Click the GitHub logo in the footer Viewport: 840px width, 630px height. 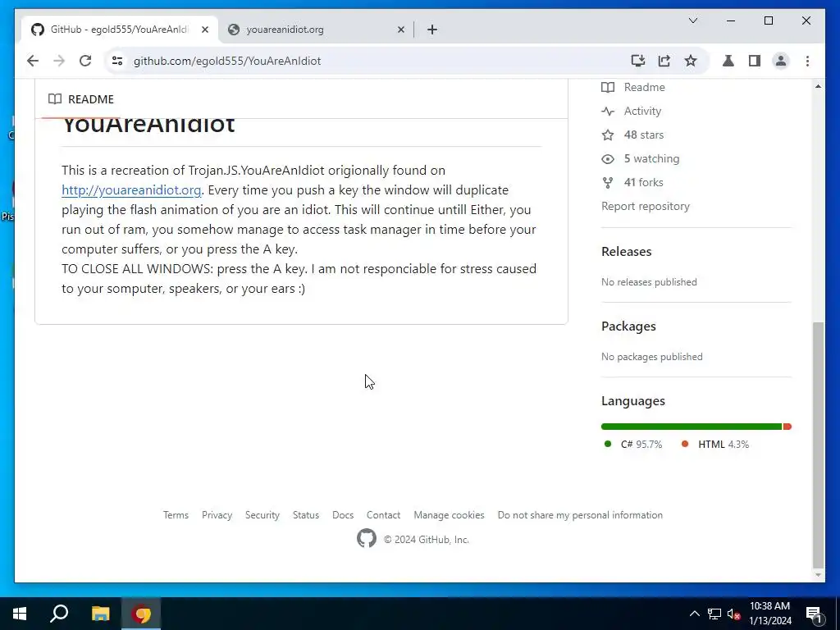point(367,538)
